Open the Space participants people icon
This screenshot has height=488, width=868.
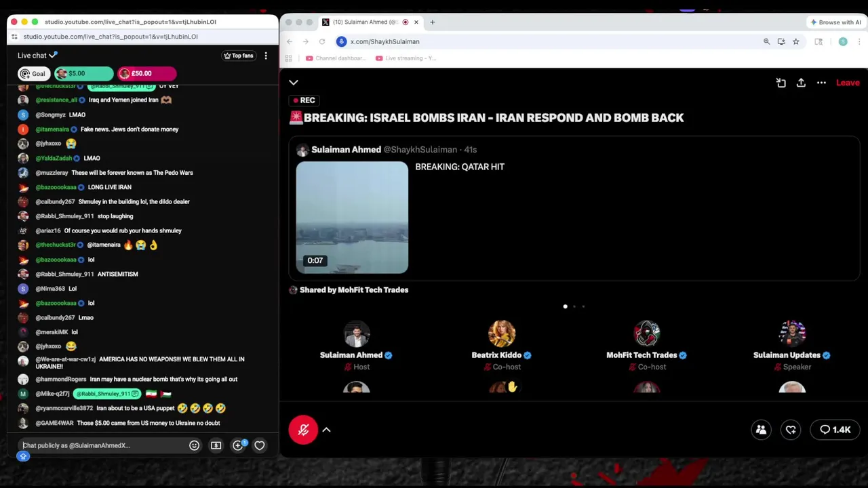pyautogui.click(x=761, y=430)
